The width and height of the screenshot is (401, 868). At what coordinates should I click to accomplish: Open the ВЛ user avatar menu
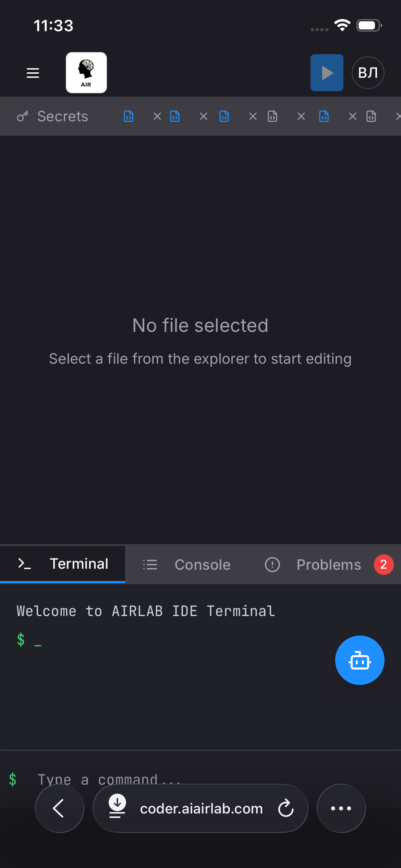click(x=368, y=73)
